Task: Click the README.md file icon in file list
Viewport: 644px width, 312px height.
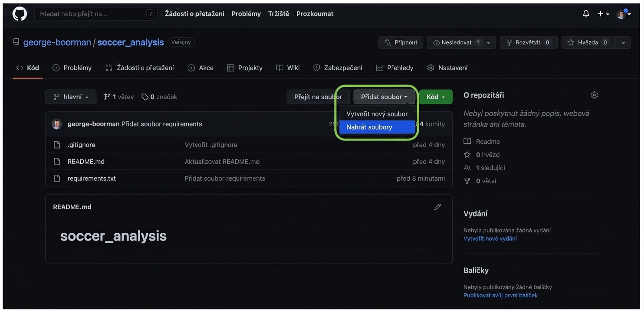Action: 57,162
